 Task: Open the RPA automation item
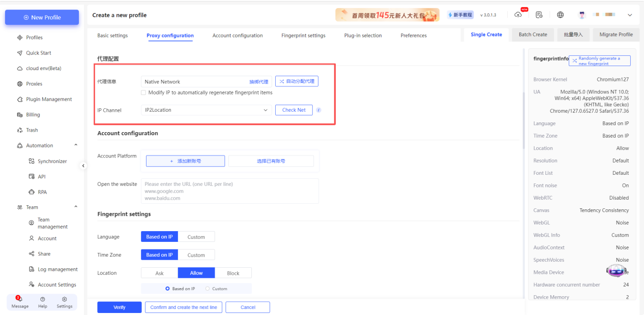click(42, 192)
